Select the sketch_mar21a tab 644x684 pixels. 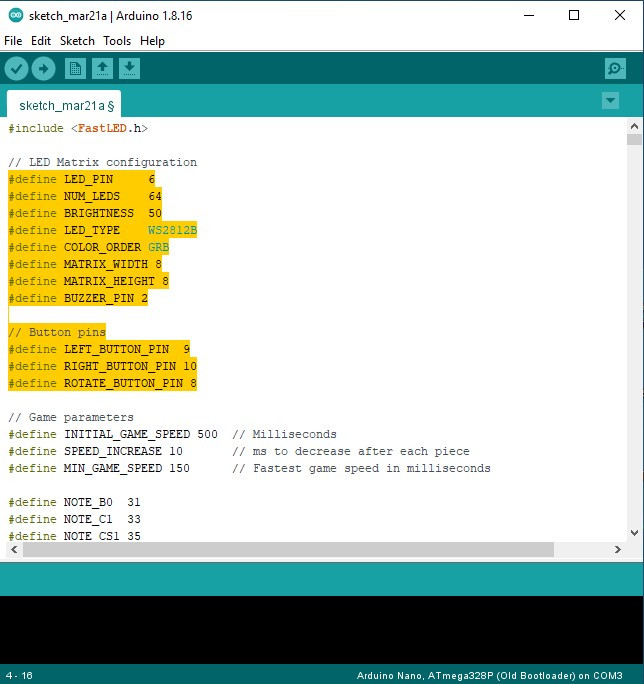pos(65,105)
